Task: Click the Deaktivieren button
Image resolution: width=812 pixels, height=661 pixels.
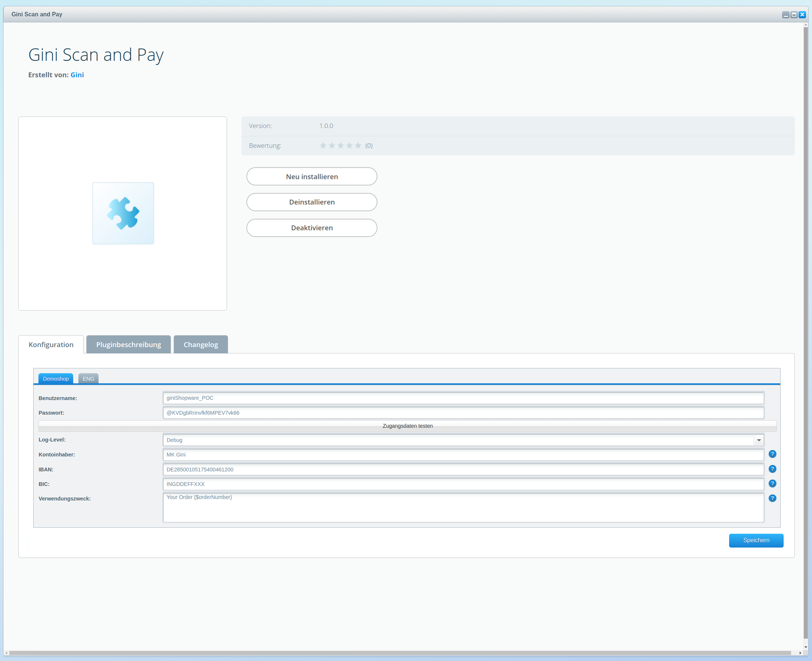Action: click(x=312, y=228)
